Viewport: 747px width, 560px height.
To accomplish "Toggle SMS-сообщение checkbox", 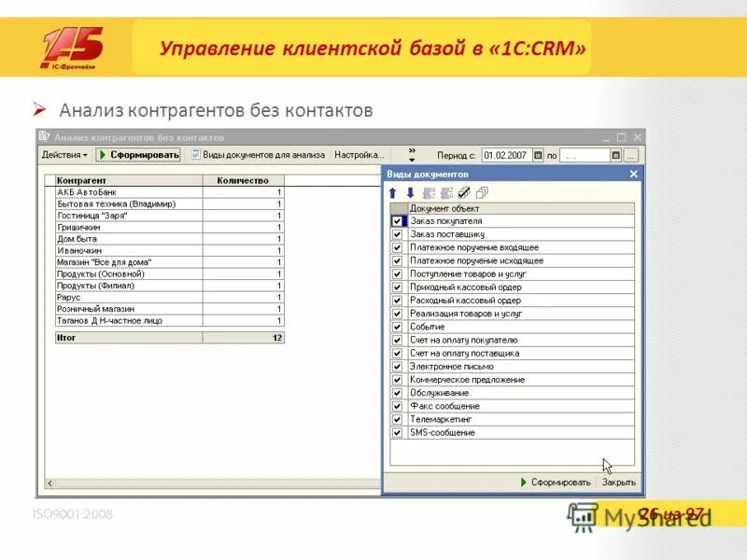I will (x=397, y=433).
